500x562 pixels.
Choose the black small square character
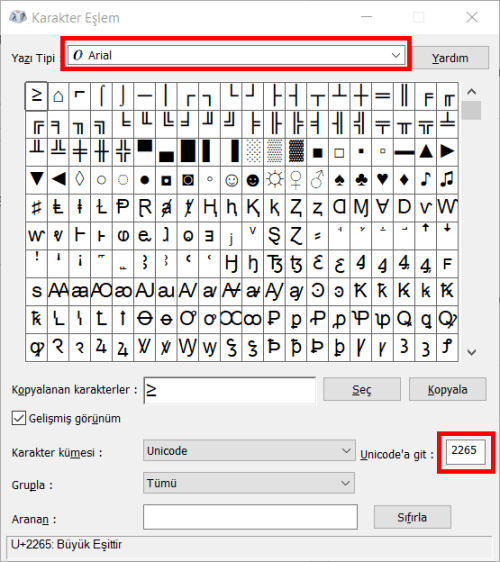[361, 152]
